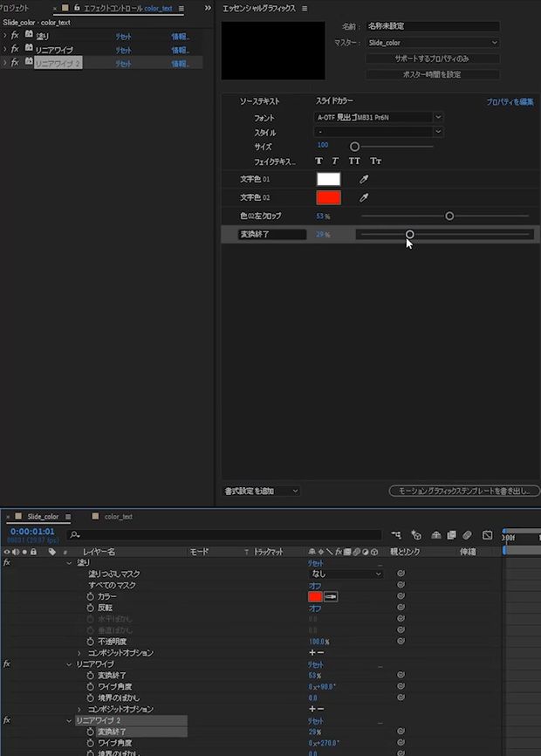Screen dimensions: 541x756
Task: Switch to color_text timeline tab
Action: point(119,517)
